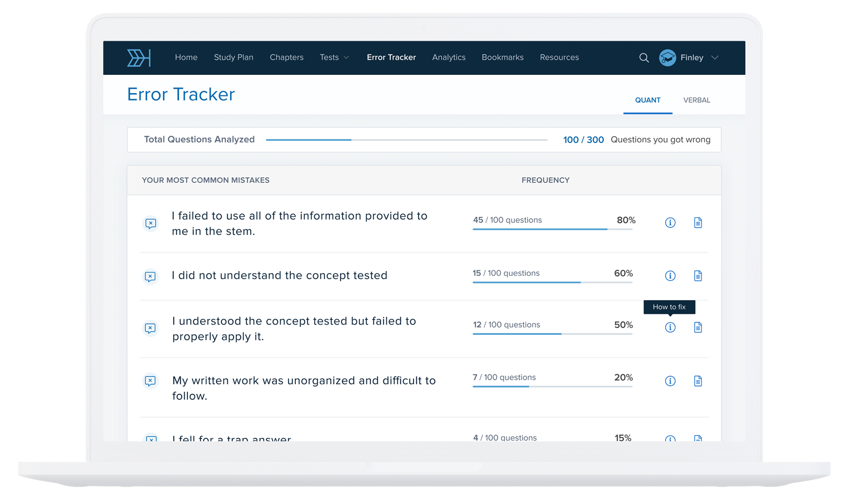The height and width of the screenshot is (504, 852).
Task: Click the Total Questions Analyzed progress bar
Action: point(406,139)
